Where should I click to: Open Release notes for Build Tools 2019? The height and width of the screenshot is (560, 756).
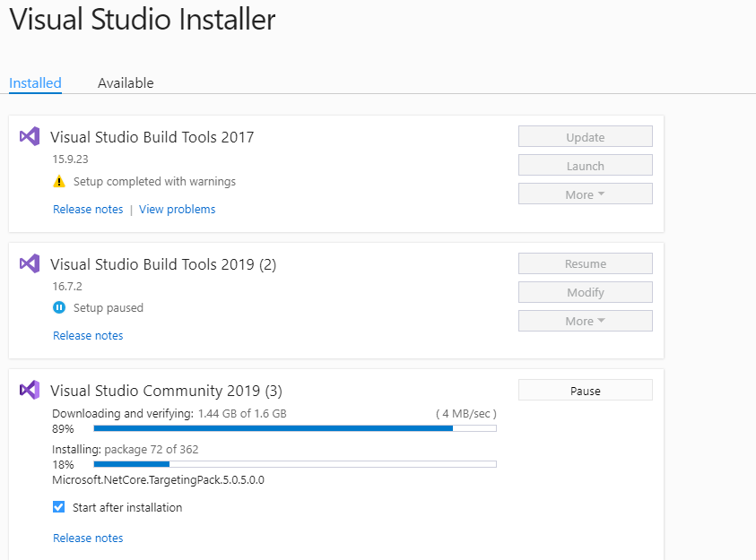click(x=88, y=336)
